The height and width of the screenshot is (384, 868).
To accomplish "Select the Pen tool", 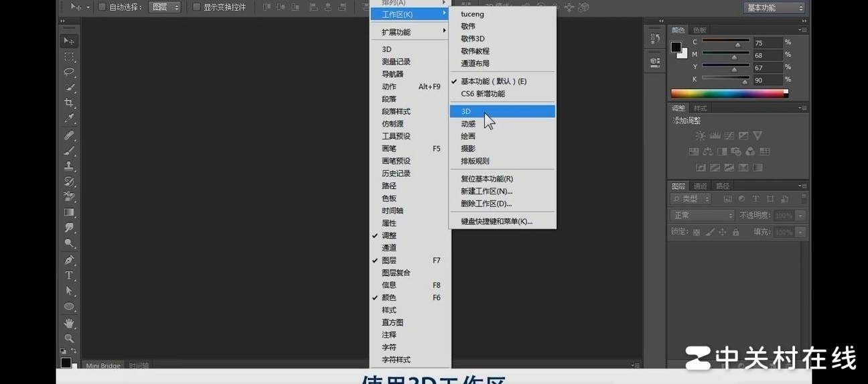I will coord(69,260).
